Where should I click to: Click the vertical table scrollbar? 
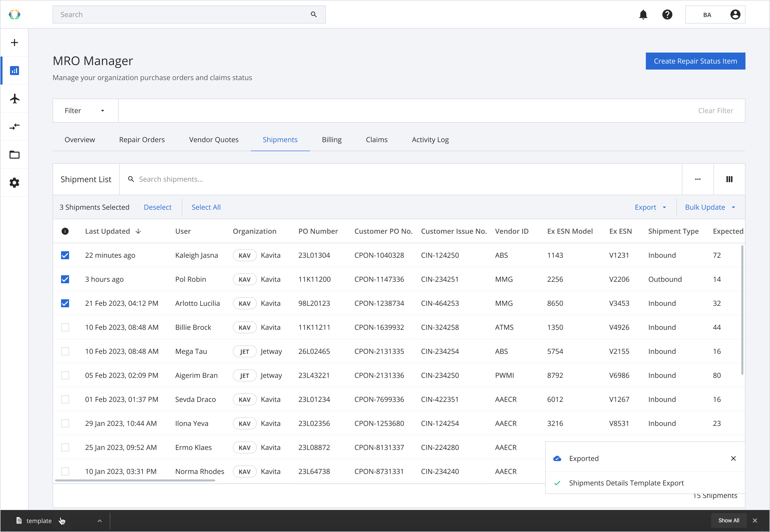point(742,310)
